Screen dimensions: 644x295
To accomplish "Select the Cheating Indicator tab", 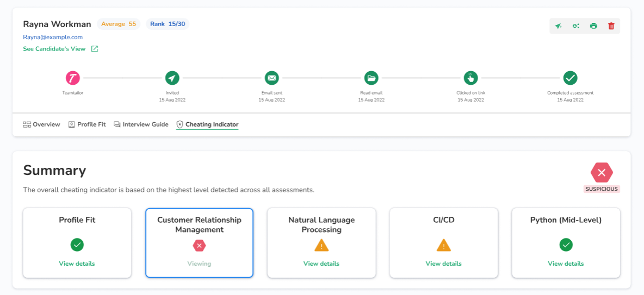I will tap(207, 124).
